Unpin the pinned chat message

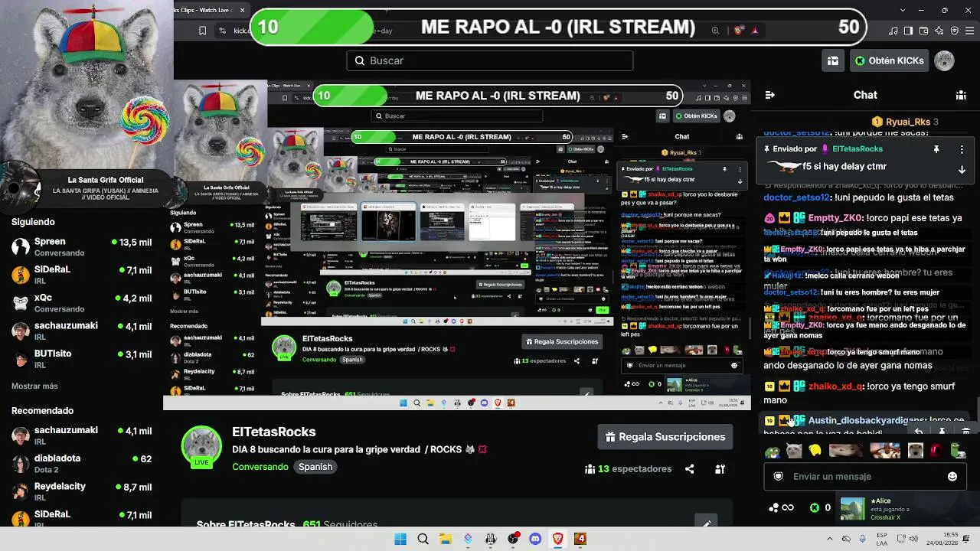[936, 149]
